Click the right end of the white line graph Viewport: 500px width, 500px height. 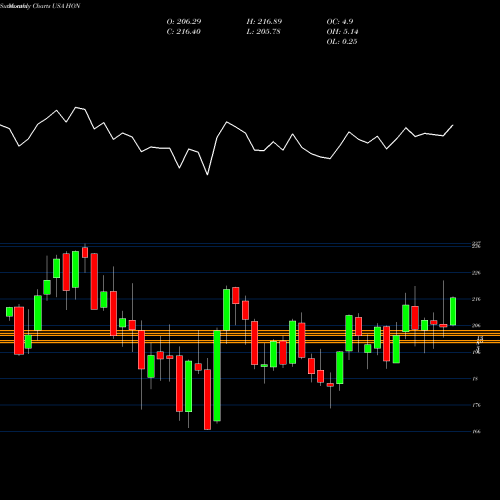(453, 125)
